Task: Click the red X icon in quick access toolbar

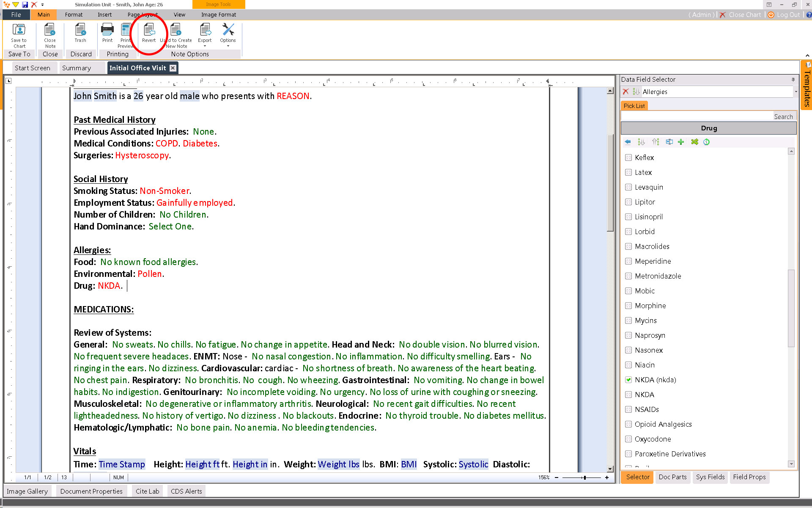Action: pyautogui.click(x=34, y=5)
